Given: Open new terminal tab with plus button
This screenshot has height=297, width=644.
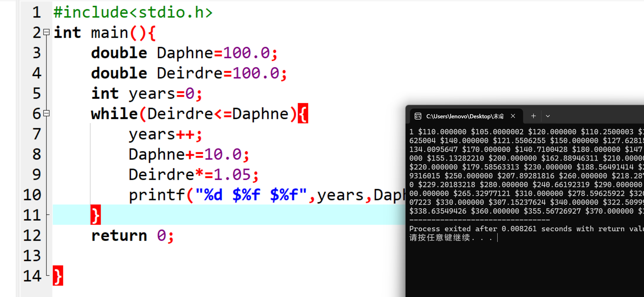Looking at the screenshot, I should point(533,116).
